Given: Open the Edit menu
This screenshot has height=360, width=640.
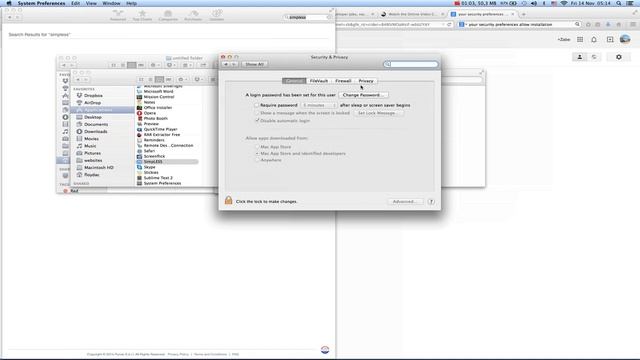Looking at the screenshot, I should tap(76, 3).
